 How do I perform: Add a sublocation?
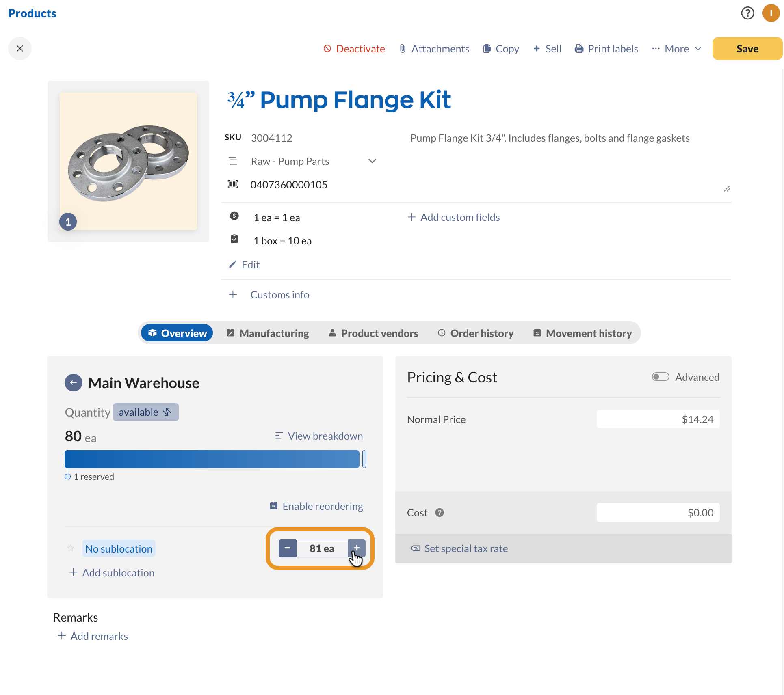112,573
